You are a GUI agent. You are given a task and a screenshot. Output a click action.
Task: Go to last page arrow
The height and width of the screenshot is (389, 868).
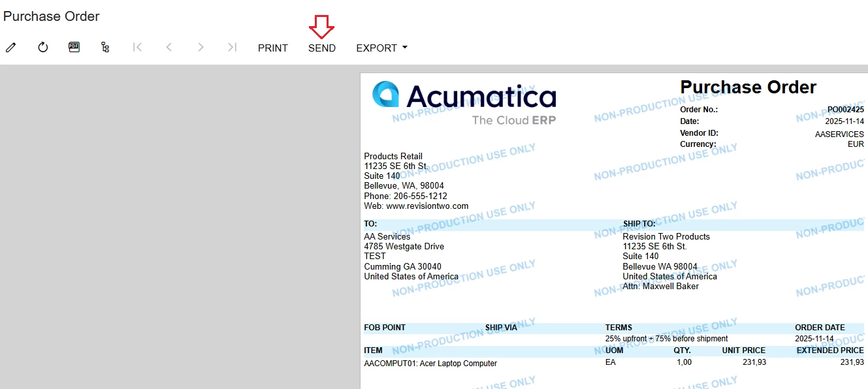click(232, 47)
